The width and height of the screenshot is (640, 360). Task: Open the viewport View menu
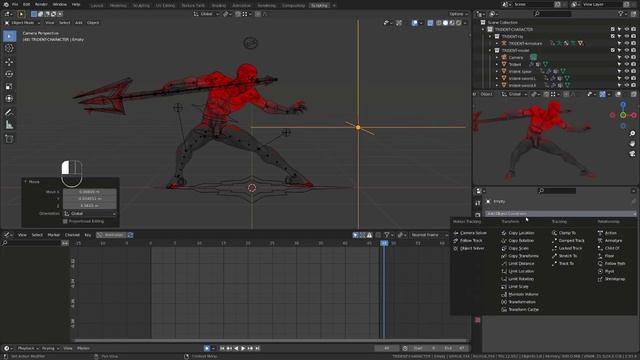(50, 23)
